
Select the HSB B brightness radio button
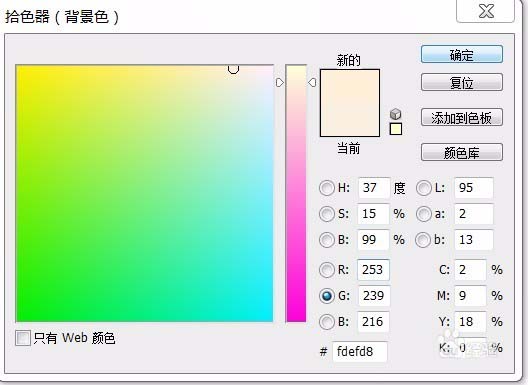326,240
